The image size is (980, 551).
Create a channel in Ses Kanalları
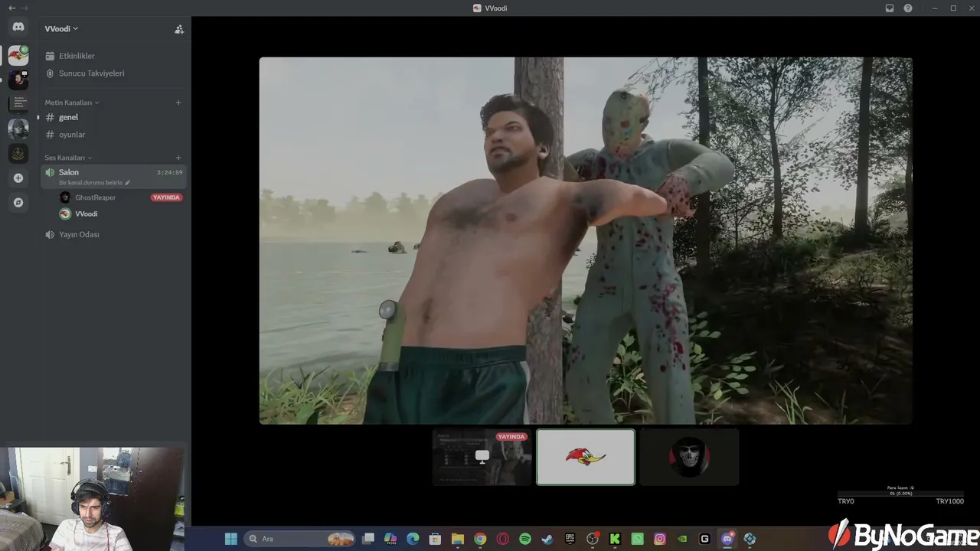(x=178, y=158)
